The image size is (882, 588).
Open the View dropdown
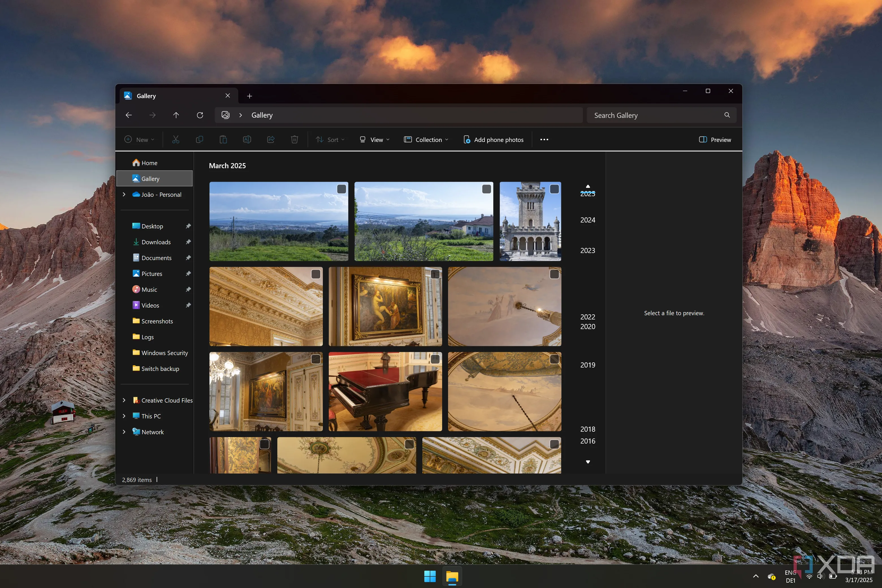point(375,139)
